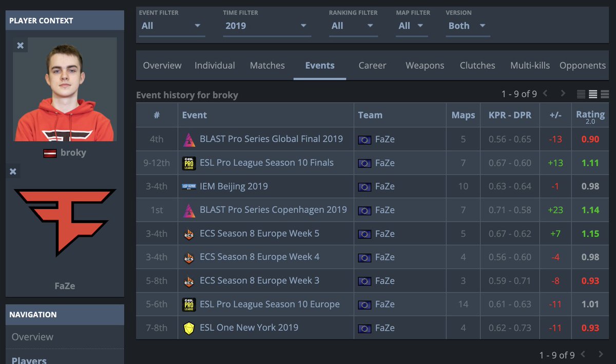Open Overview in Navigation sidebar
This screenshot has height=364, width=616.
click(x=32, y=337)
